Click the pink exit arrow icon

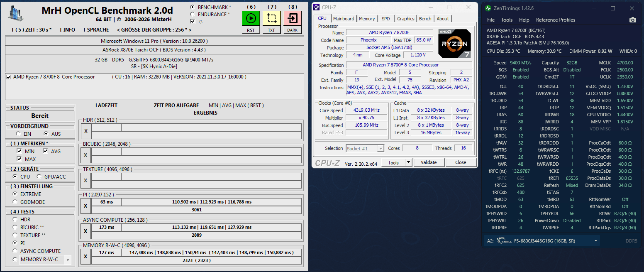click(x=293, y=18)
